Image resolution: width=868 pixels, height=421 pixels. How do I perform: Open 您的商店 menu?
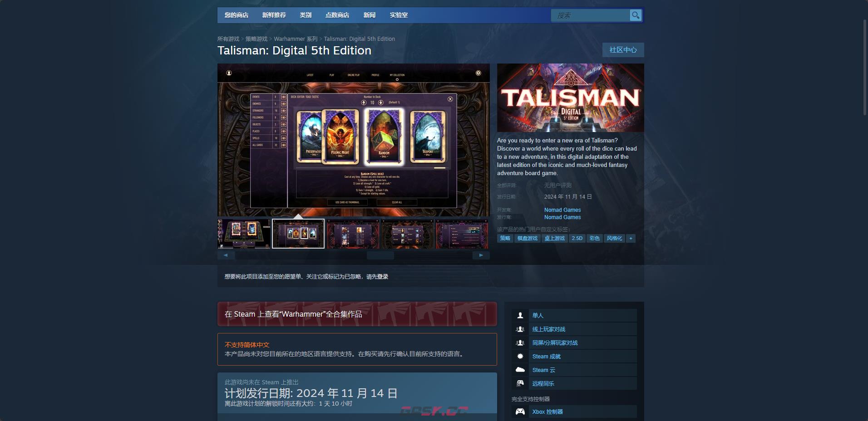[x=237, y=15]
